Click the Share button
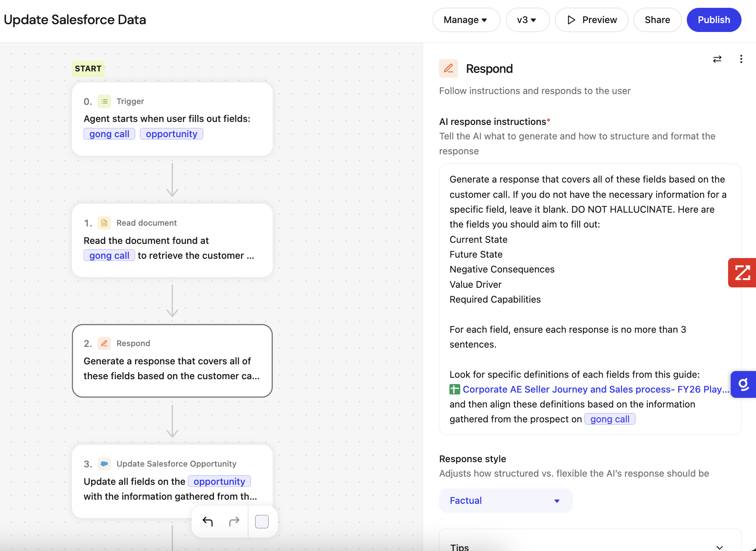The height and width of the screenshot is (551, 756). tap(657, 20)
